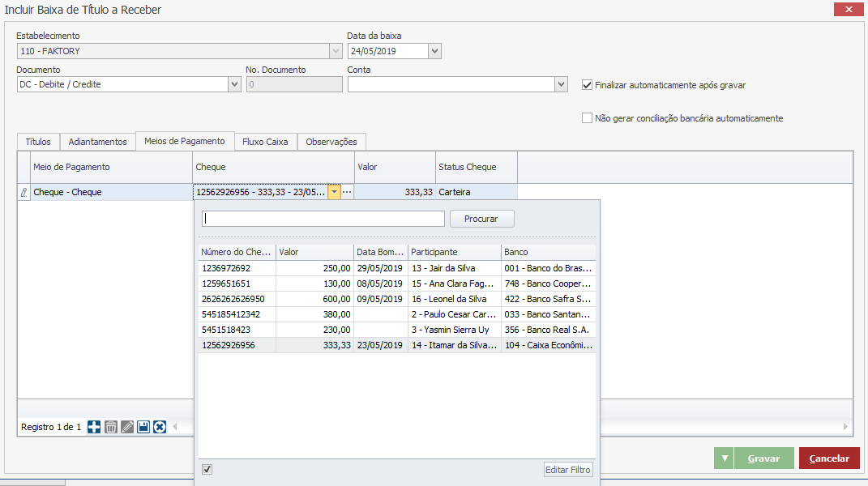Open the ellipsis lookup button in Cheque cell
This screenshot has height=486, width=868.
click(347, 193)
